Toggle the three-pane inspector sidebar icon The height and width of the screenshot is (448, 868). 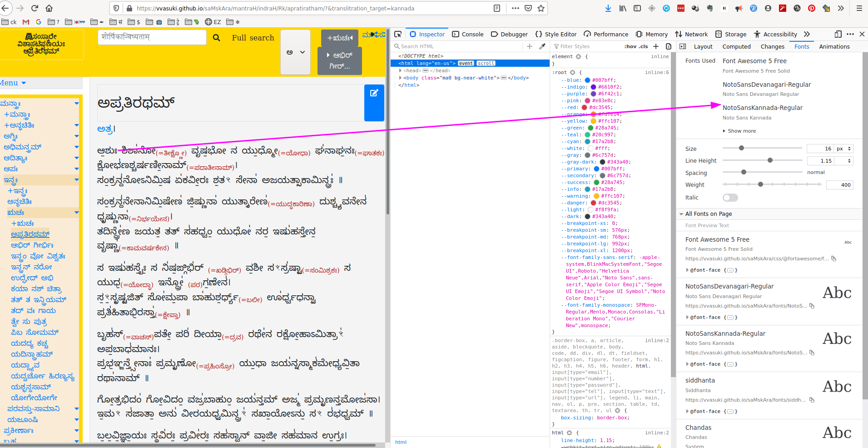(x=683, y=46)
